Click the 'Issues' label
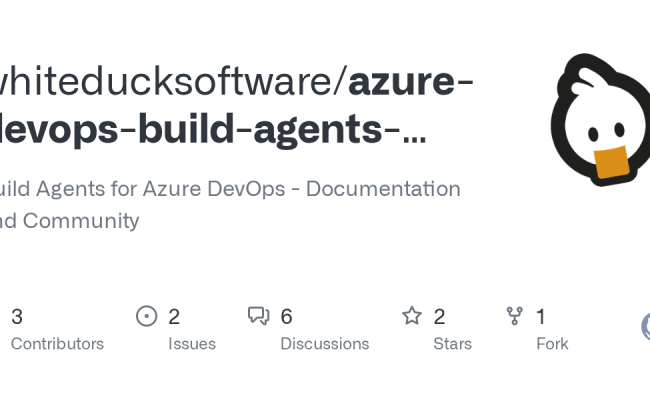Image resolution: width=650 pixels, height=400 pixels. pyautogui.click(x=192, y=344)
